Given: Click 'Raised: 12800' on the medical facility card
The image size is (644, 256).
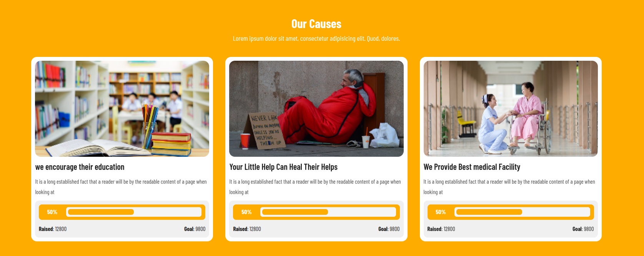Looking at the screenshot, I should (441, 229).
